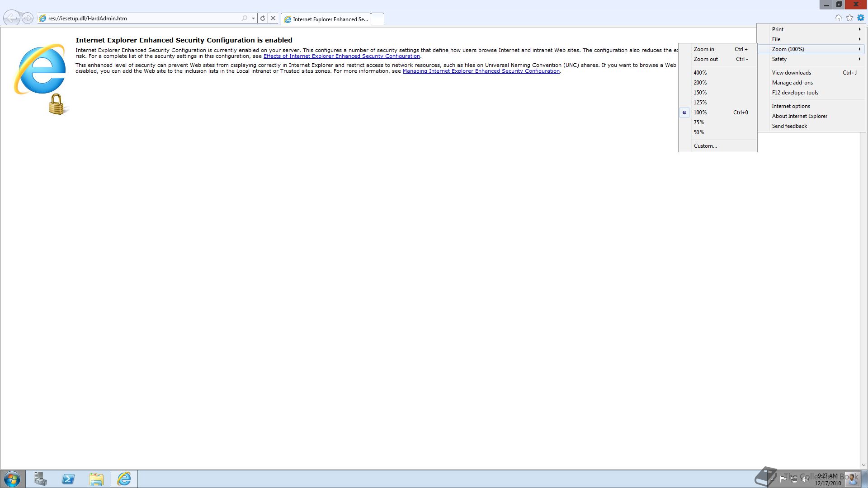Viewport: 868px width, 488px height.
Task: Select the Internet Explorer Enhanced Se... tab
Action: (326, 19)
